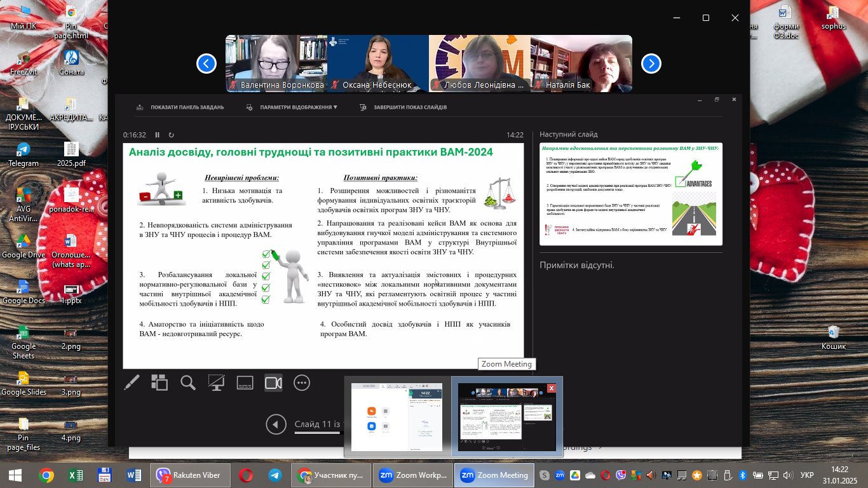Pause the presentation timer

point(158,135)
